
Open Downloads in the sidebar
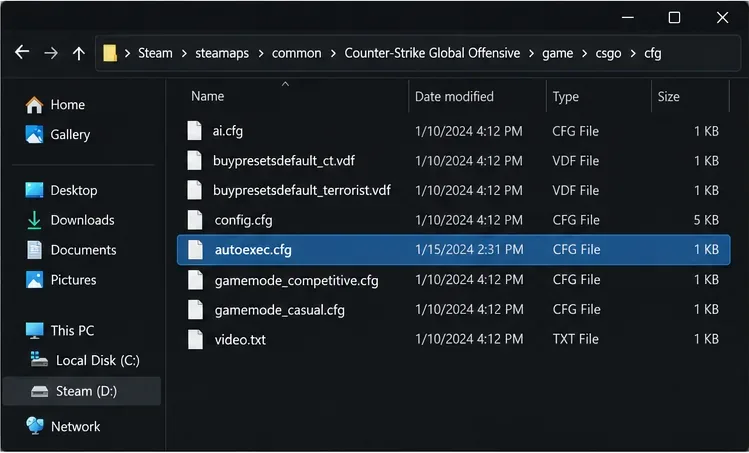point(70,220)
